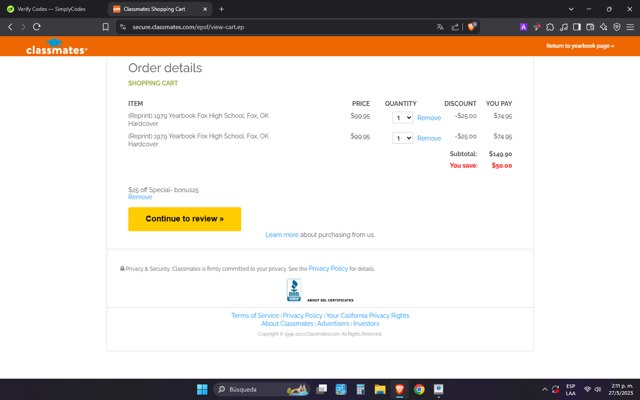Remove the second yearbook from the cart

pos(429,138)
